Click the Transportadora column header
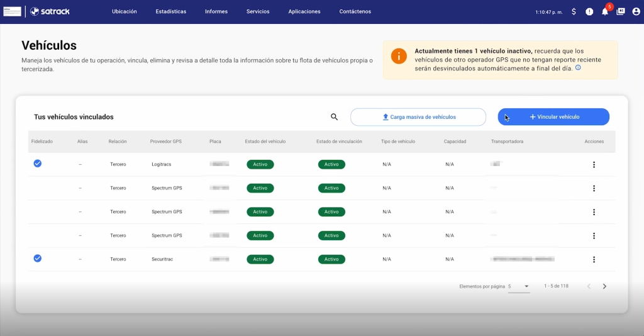Image resolution: width=644 pixels, height=336 pixels. click(508, 142)
